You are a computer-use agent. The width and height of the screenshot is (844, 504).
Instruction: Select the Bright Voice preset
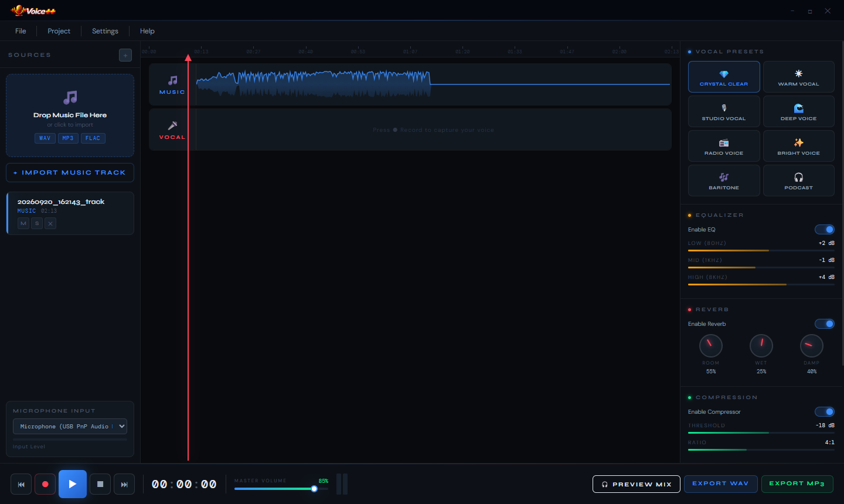798,146
